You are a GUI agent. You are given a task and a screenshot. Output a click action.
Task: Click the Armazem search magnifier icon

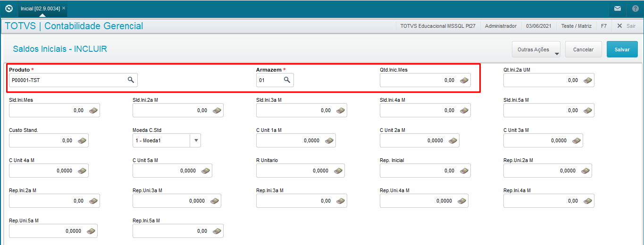pyautogui.click(x=287, y=80)
